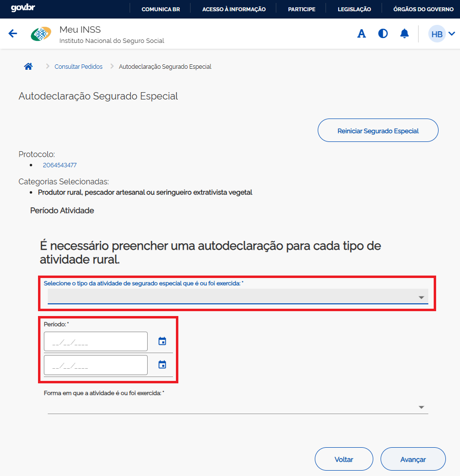Click the Reiniciar Segurado Especial button
This screenshot has width=460, height=476.
(378, 131)
